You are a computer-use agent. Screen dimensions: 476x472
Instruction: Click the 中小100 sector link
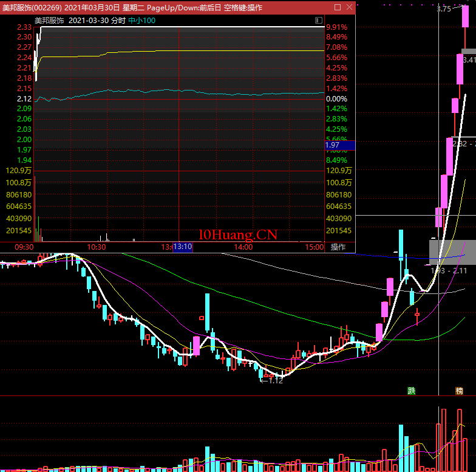141,20
